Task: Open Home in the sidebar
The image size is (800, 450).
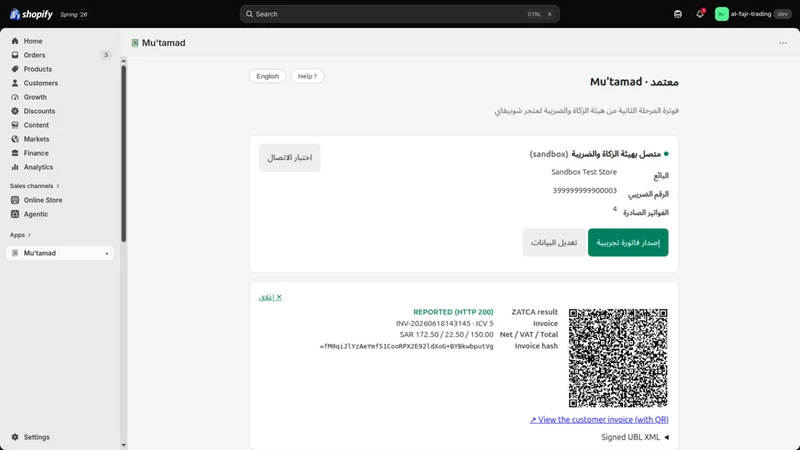Action: pos(33,41)
